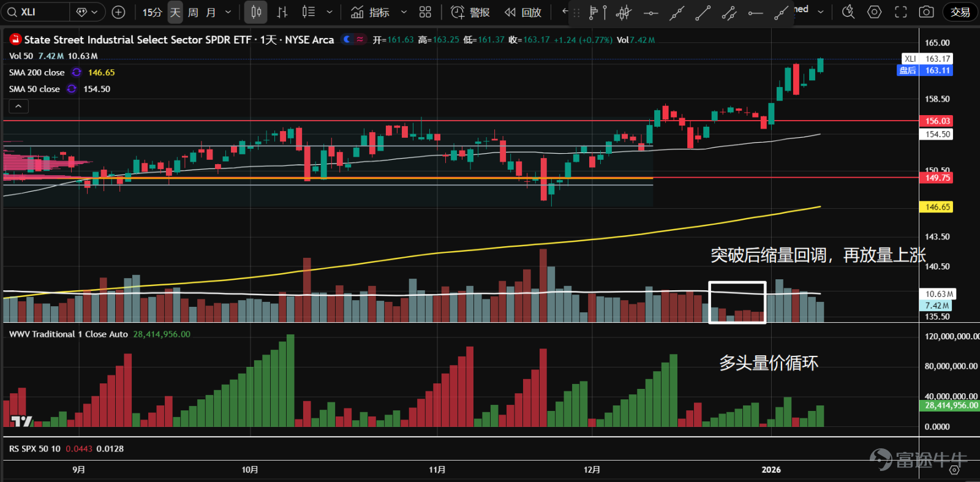
Task: Toggle fullscreen mode
Action: tap(900, 12)
